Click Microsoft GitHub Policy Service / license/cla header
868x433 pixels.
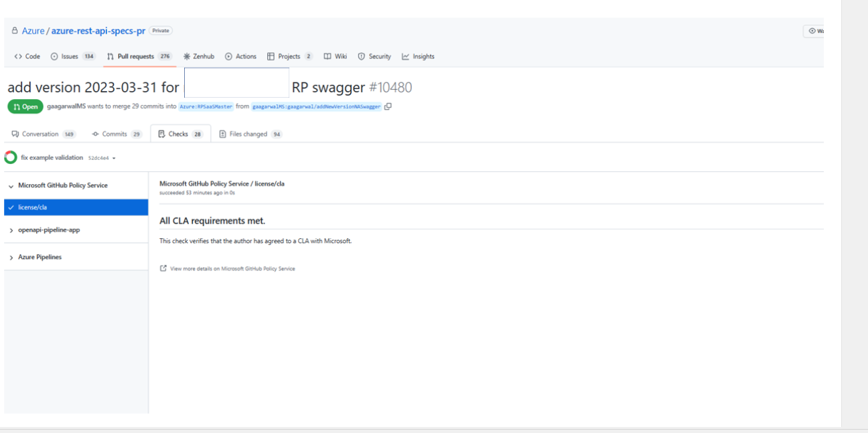tap(222, 183)
